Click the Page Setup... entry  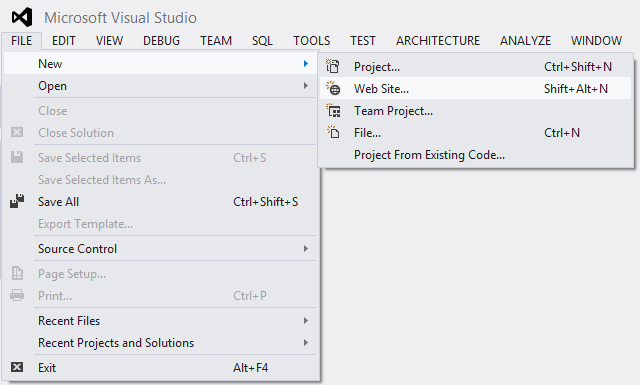(160, 274)
